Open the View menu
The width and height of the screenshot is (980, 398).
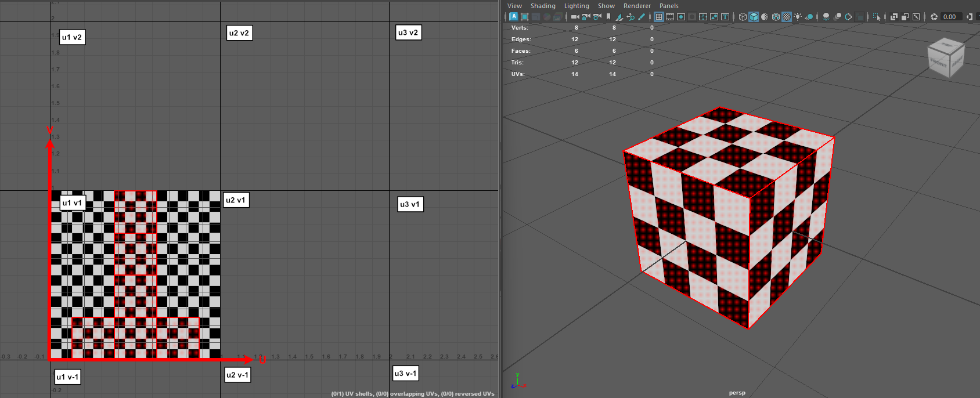514,6
